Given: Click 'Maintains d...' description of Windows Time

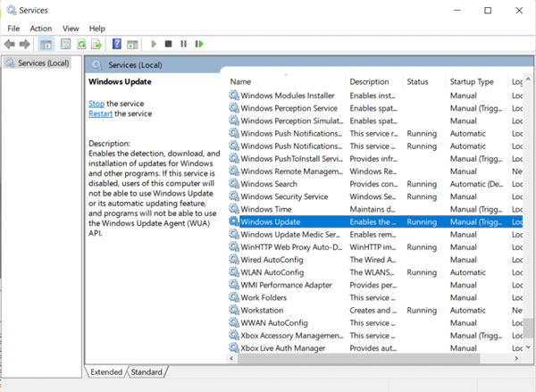Looking at the screenshot, I should pos(373,209).
